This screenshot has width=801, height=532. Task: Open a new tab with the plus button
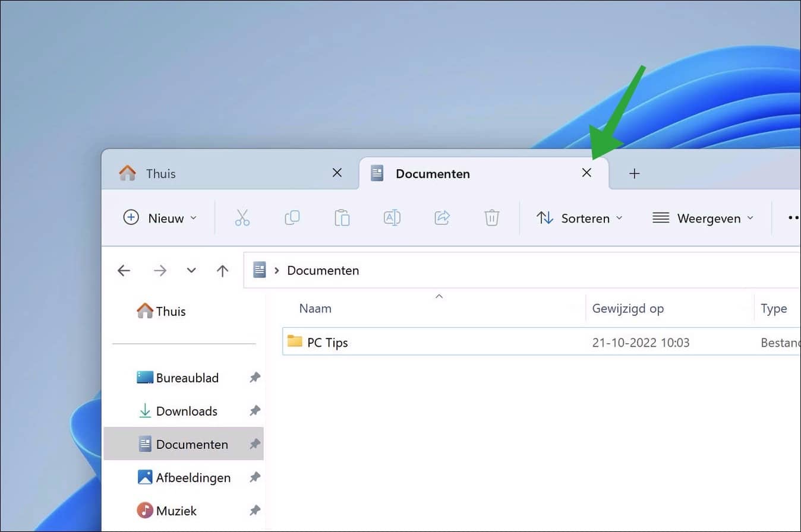pos(635,173)
